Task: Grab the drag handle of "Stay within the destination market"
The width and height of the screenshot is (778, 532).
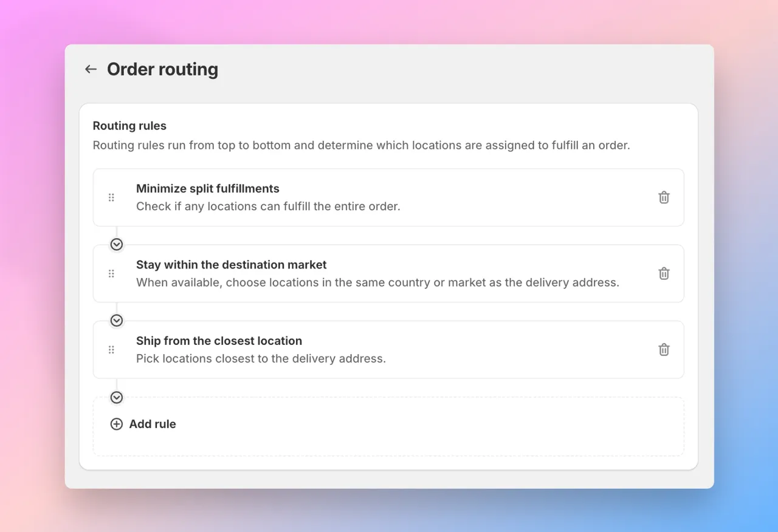Action: pyautogui.click(x=111, y=273)
